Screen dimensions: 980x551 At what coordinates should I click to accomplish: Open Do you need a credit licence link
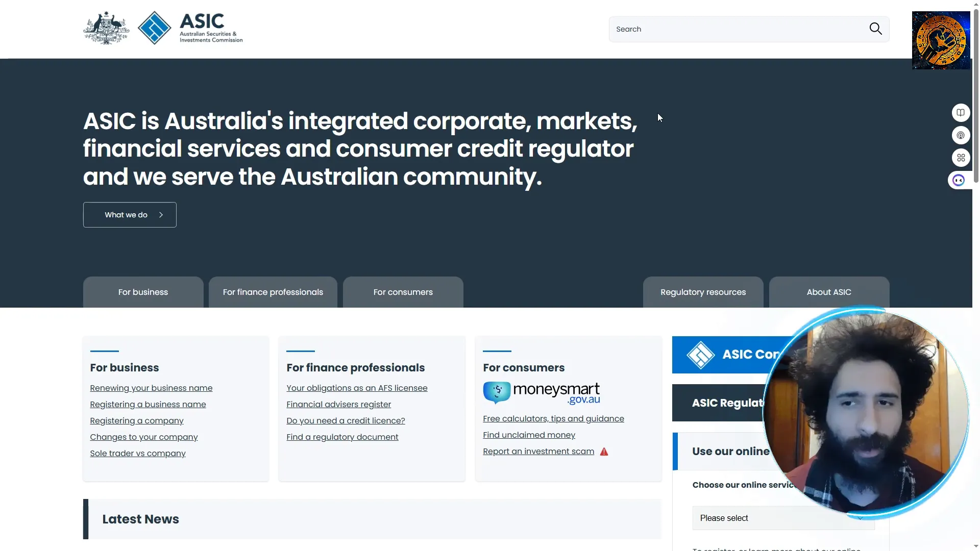pos(346,420)
